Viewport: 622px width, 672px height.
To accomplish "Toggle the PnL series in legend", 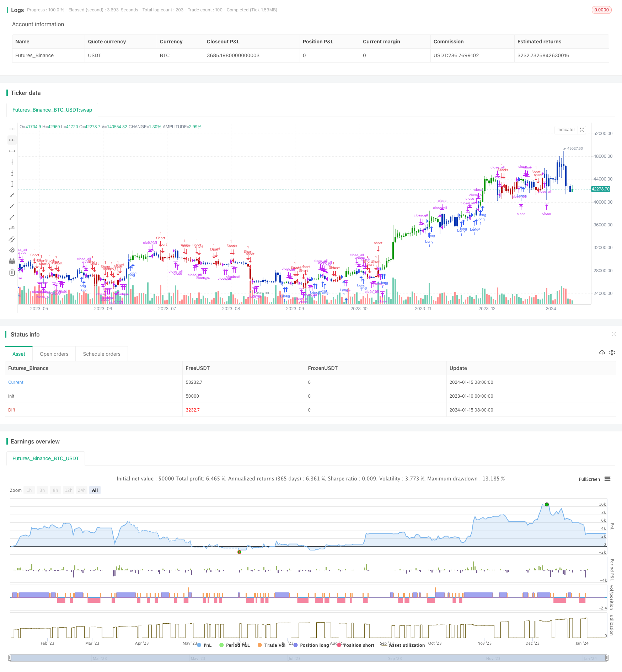I will pos(204,645).
